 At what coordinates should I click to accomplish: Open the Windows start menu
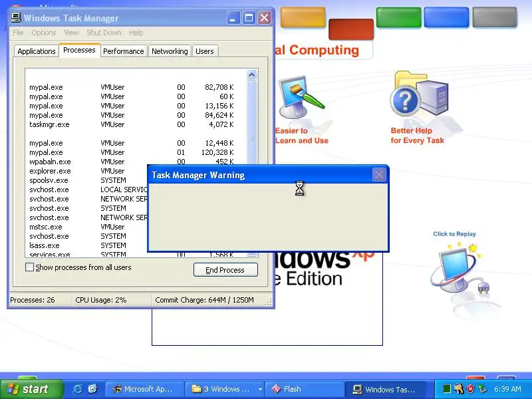pos(31,389)
